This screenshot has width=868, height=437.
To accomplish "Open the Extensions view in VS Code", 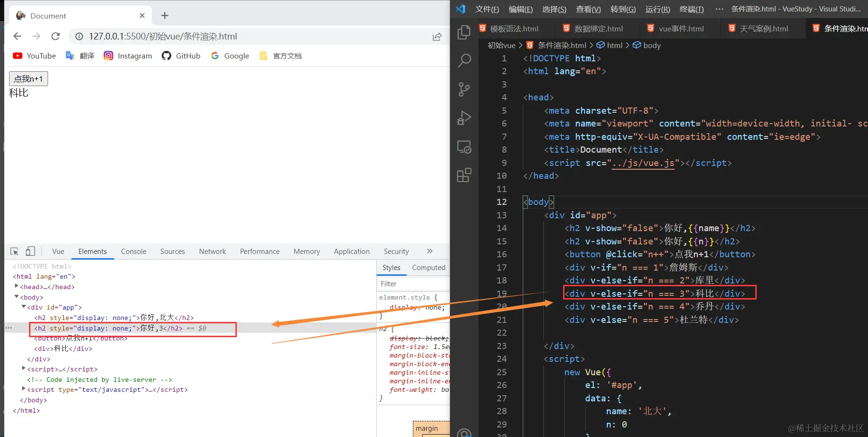I will tap(464, 175).
